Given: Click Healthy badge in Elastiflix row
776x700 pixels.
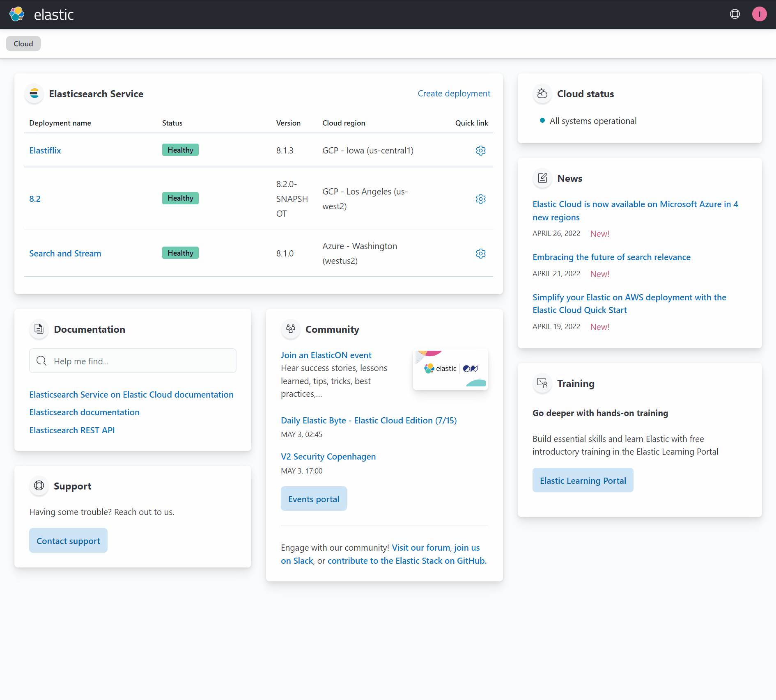Looking at the screenshot, I should [180, 150].
